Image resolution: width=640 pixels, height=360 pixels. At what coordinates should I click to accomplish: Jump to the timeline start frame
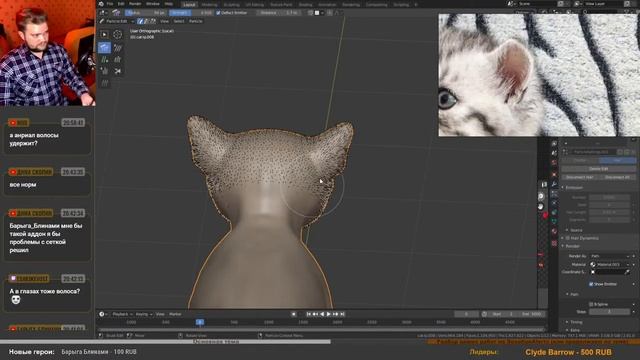[309, 314]
